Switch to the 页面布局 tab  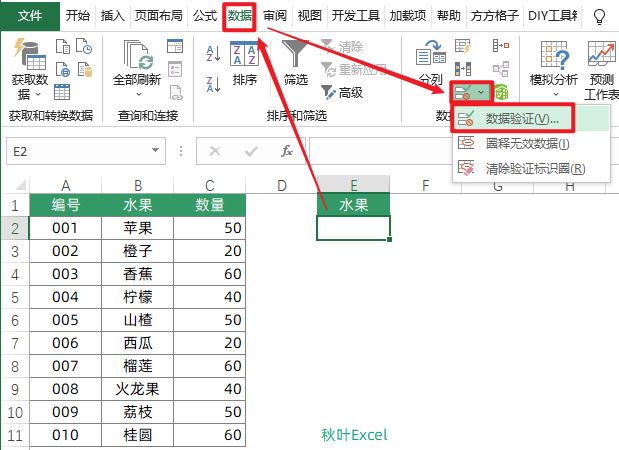[159, 16]
